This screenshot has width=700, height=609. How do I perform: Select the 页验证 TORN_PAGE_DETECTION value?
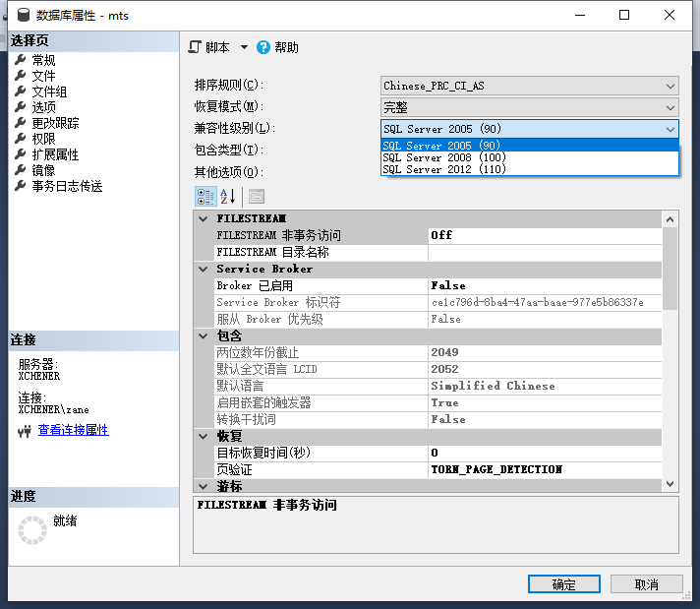pyautogui.click(x=545, y=469)
